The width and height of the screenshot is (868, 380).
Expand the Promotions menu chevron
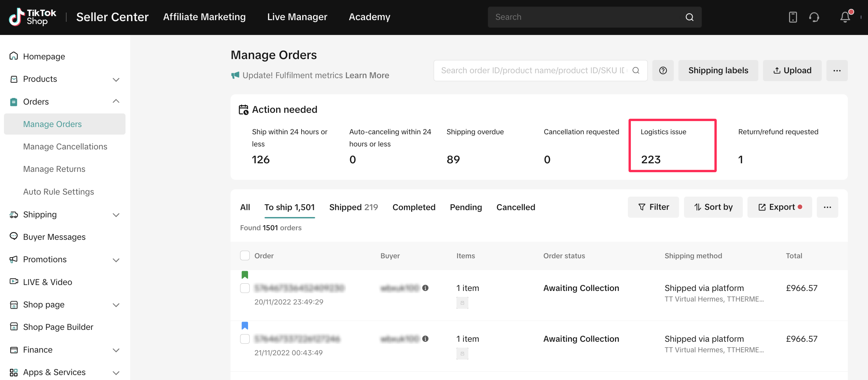click(116, 260)
